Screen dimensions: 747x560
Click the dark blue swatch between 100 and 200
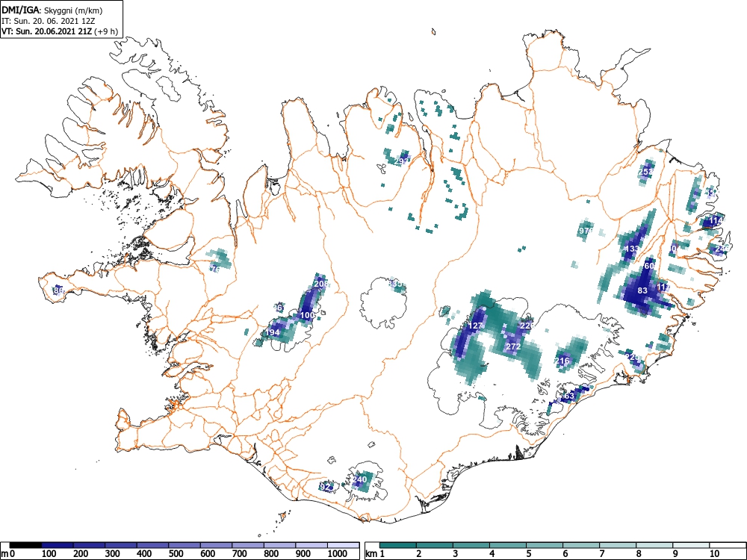(58, 545)
